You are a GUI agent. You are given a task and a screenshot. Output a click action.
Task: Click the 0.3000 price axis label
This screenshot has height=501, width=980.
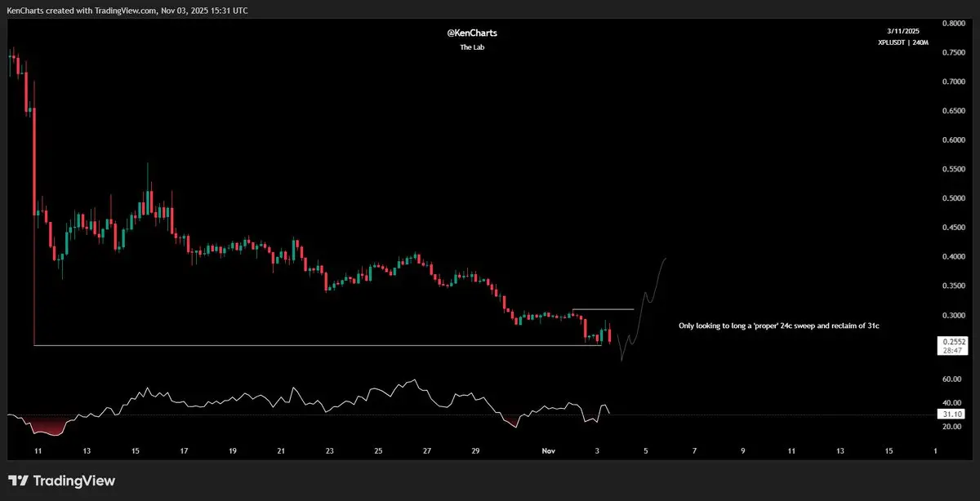click(x=954, y=316)
